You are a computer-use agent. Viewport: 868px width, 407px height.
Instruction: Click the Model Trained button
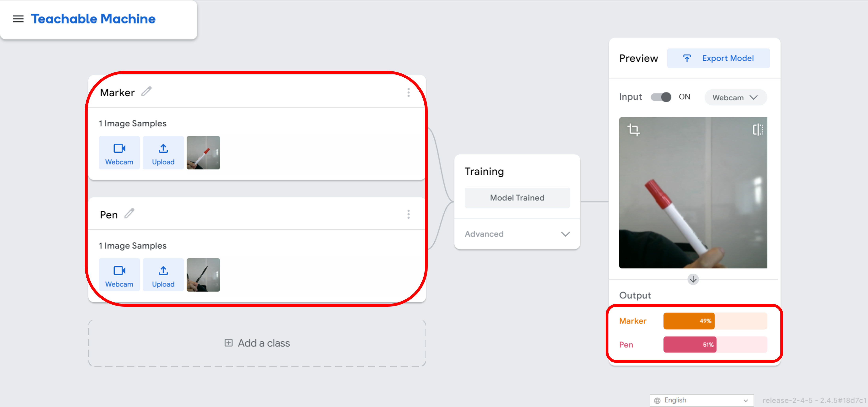[517, 198]
